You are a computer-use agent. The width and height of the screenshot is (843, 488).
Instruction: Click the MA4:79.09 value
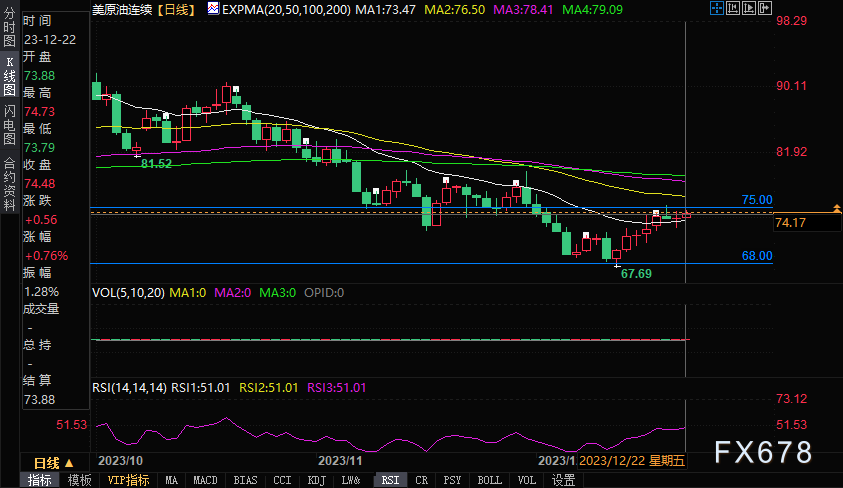tap(592, 9)
